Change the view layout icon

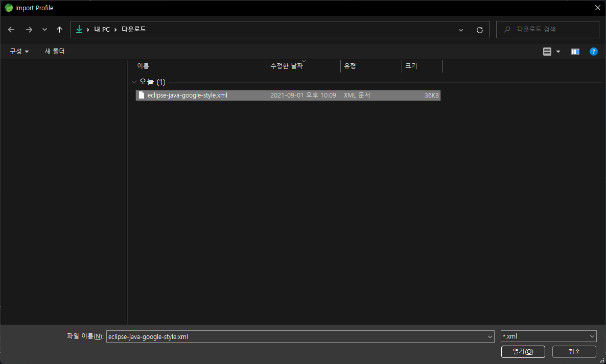point(547,52)
